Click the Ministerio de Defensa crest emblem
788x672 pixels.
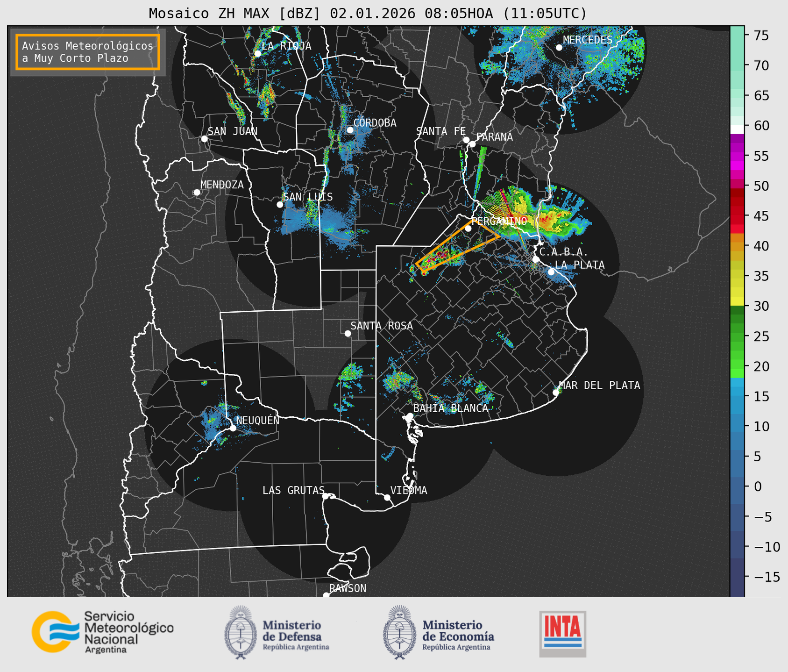(241, 632)
